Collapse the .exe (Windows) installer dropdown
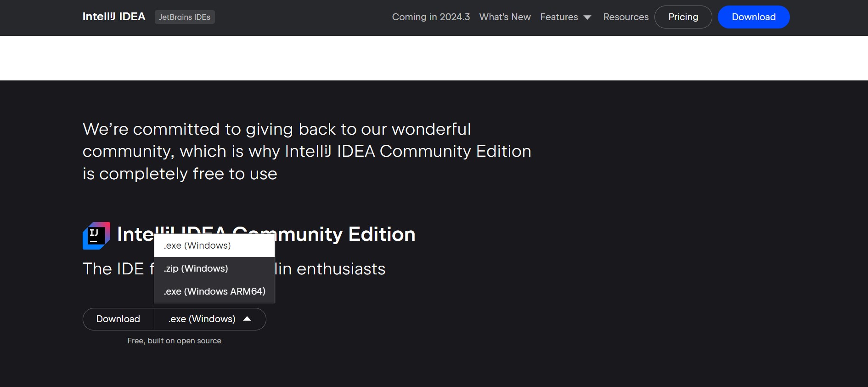Image resolution: width=868 pixels, height=387 pixels. point(210,319)
